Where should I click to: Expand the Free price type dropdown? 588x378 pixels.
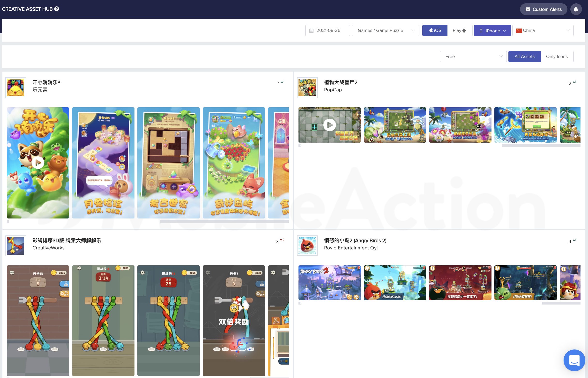click(473, 57)
